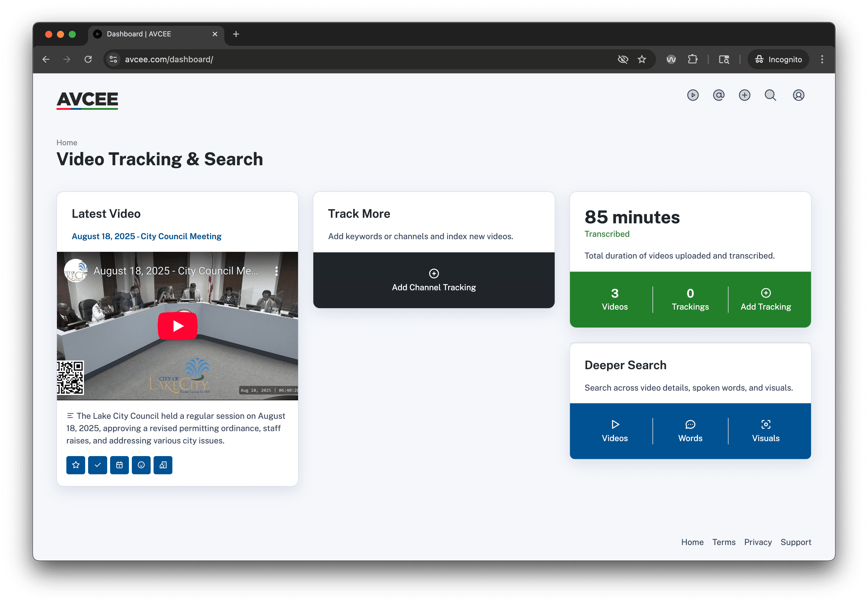Open the @ mentions icon in header
Image resolution: width=868 pixels, height=604 pixels.
click(x=719, y=95)
